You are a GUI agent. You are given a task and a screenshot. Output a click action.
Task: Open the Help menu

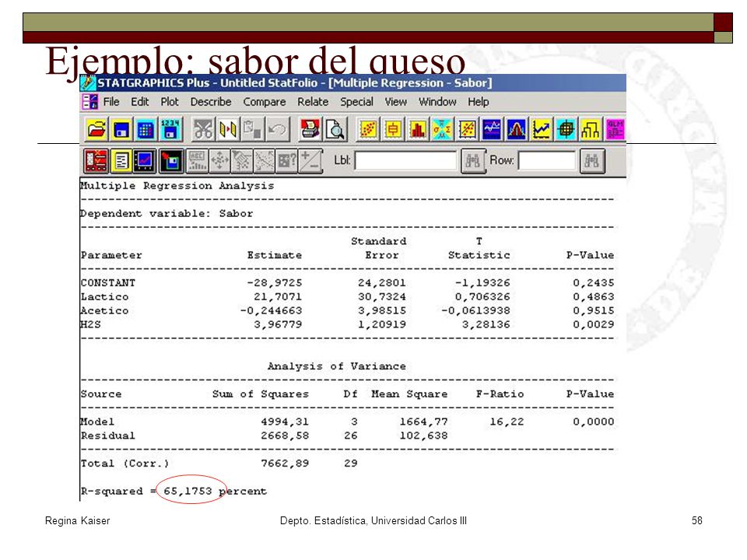click(x=479, y=102)
